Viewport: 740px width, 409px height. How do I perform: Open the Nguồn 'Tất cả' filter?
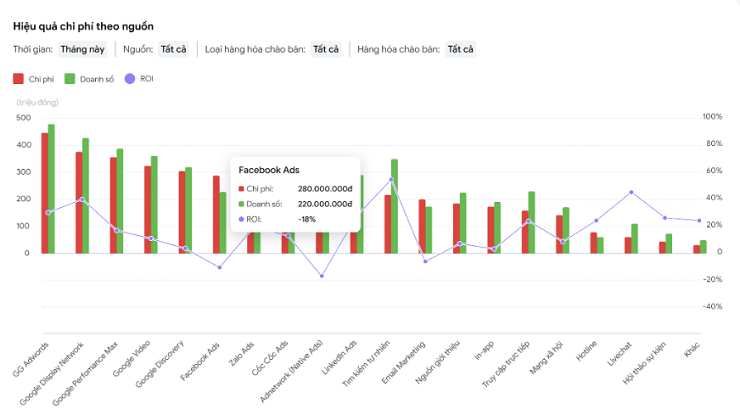click(x=173, y=50)
